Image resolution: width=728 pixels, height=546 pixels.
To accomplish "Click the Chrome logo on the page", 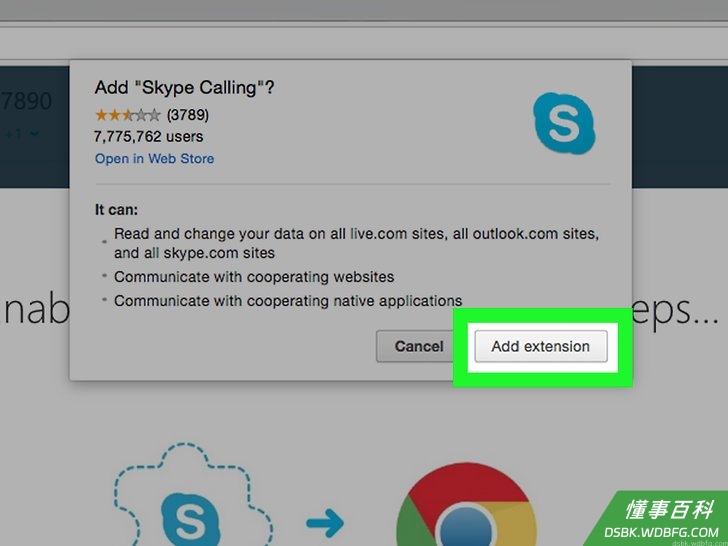I will pos(467,505).
